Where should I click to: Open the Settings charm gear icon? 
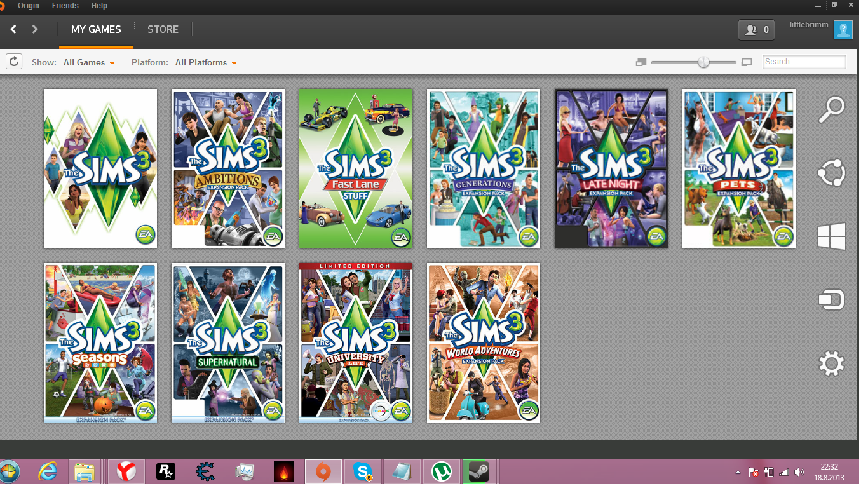[x=831, y=364]
